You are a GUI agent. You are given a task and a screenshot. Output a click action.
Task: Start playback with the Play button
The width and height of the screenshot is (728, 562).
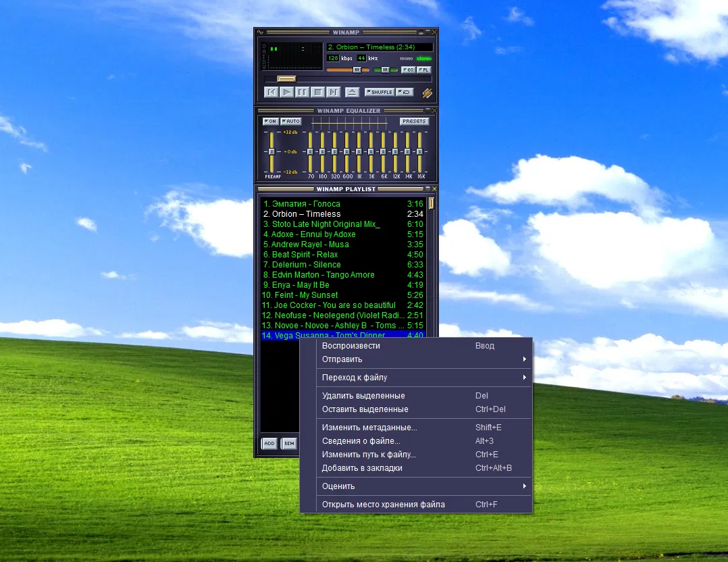[x=287, y=92]
